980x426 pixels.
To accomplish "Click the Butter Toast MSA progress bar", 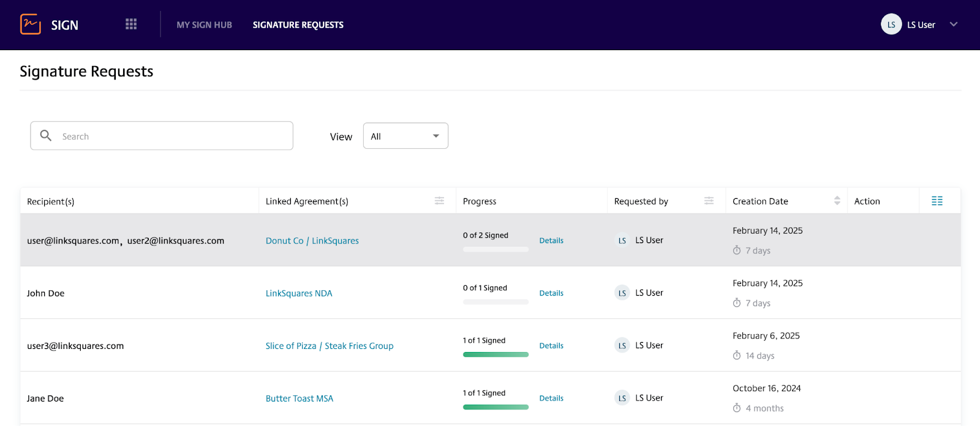I will (496, 407).
